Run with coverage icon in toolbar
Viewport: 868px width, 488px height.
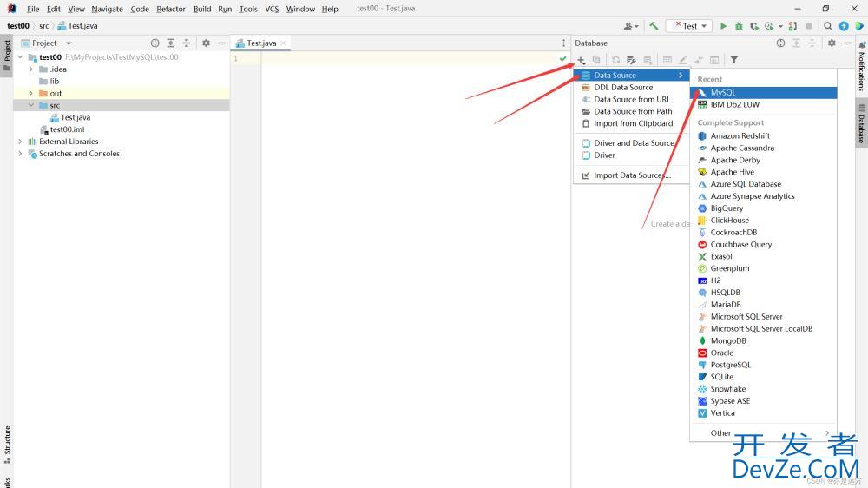click(x=754, y=26)
